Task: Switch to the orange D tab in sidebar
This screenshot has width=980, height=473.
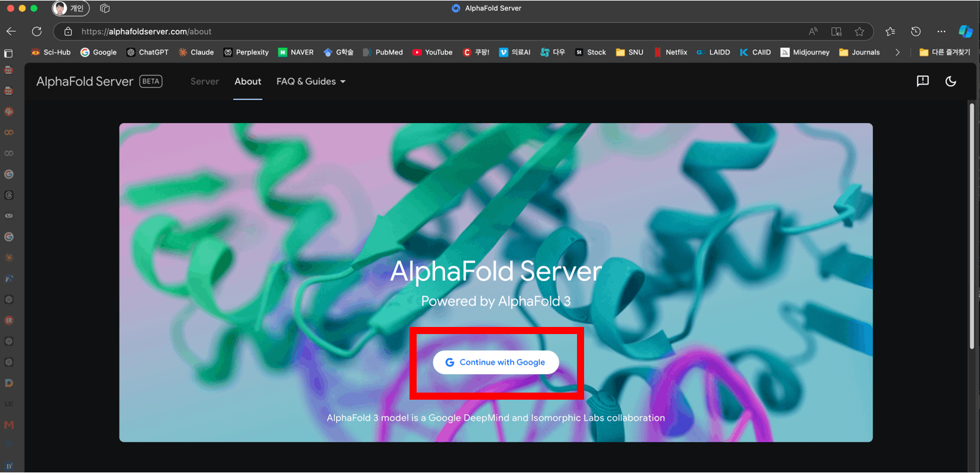Action: [x=9, y=383]
